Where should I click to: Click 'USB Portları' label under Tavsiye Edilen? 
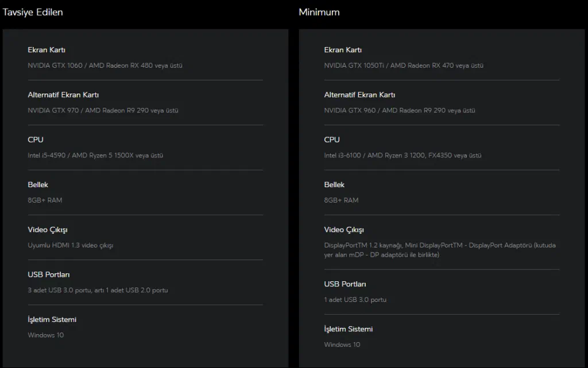[x=49, y=274]
